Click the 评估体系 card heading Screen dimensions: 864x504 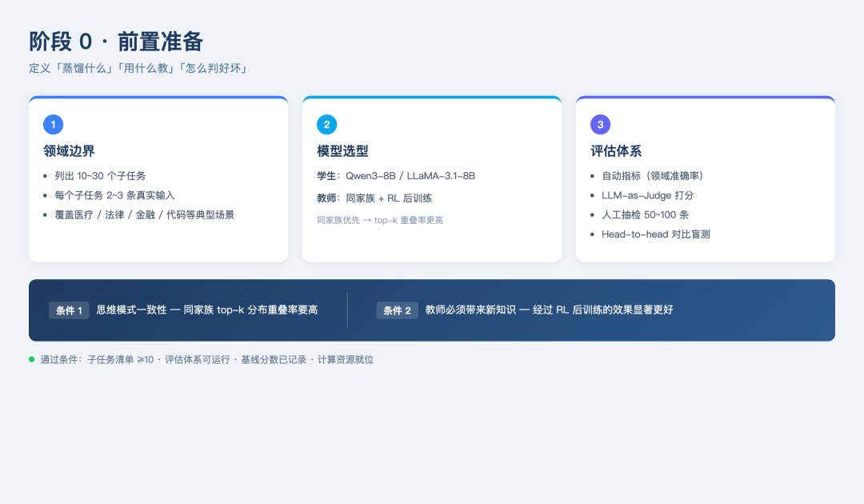click(x=615, y=151)
